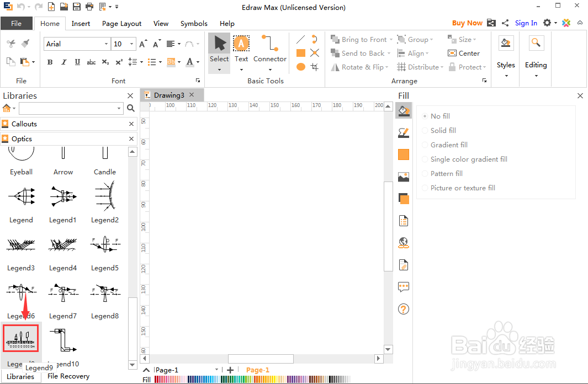Choose the orange ellipse shape tool

[x=301, y=67]
